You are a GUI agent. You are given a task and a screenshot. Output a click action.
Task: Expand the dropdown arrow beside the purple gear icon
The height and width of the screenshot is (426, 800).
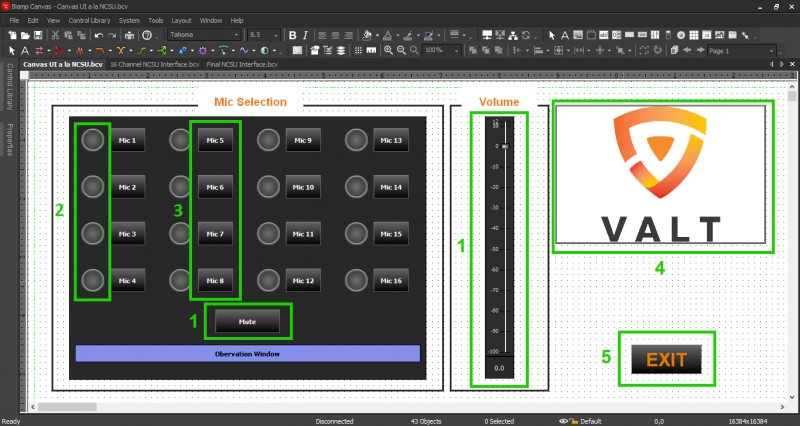(x=213, y=51)
